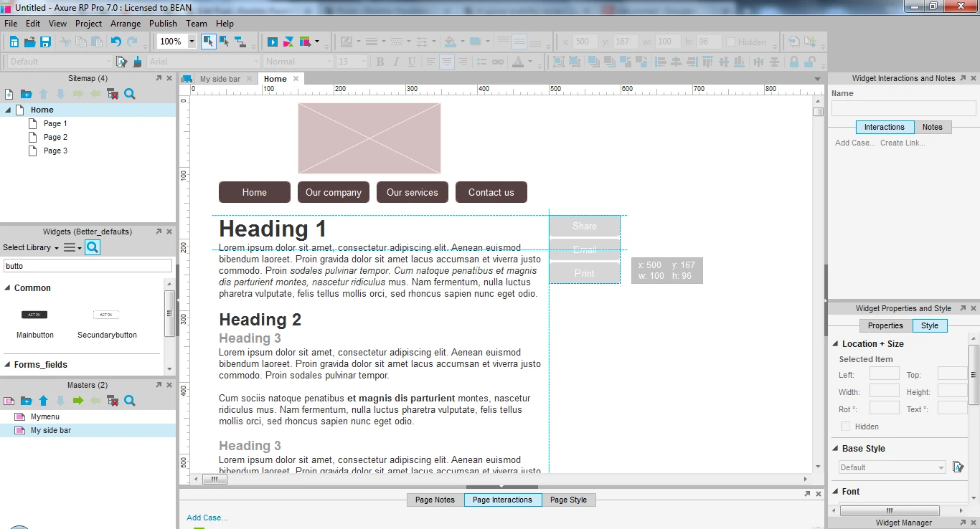Screen dimensions: 980x529
Task: Toggle right text alignment
Action: point(463,62)
